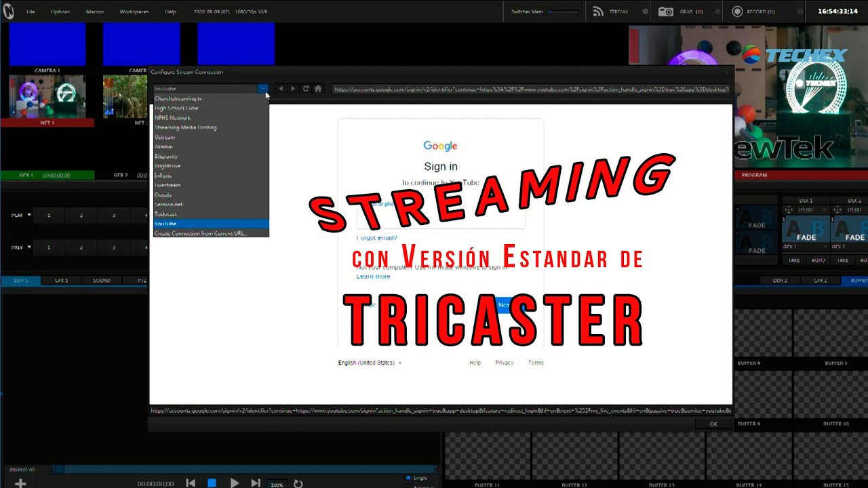Collapse the stream connection dropdown arrow
The image size is (868, 488).
tap(263, 89)
